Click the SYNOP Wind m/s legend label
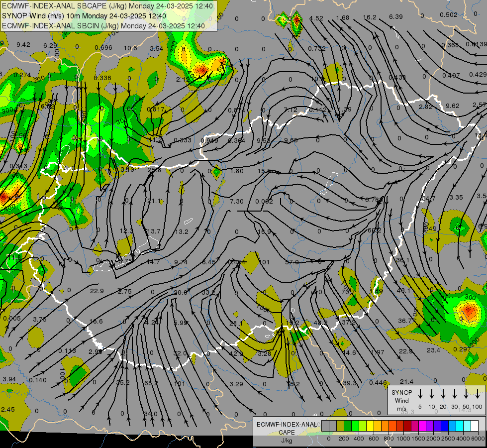The image size is (487, 448). (401, 400)
